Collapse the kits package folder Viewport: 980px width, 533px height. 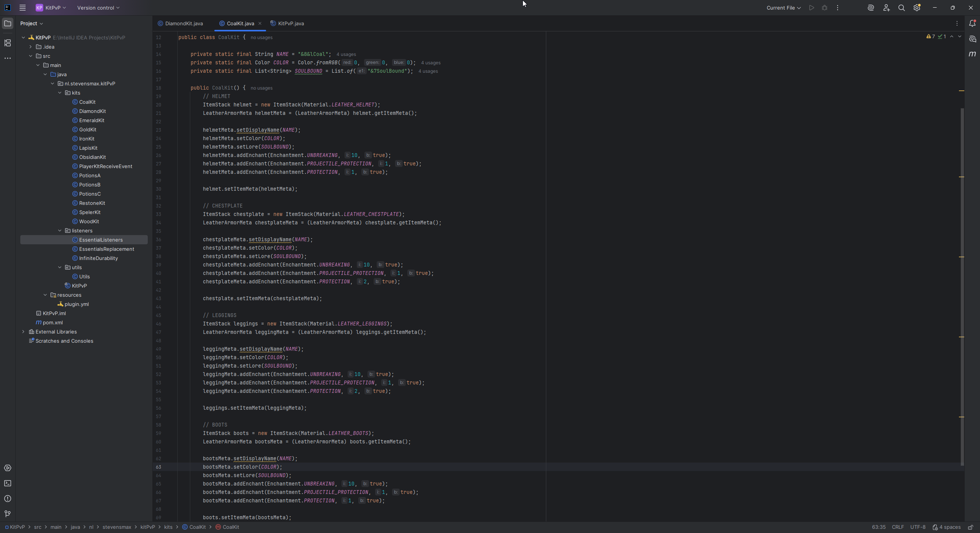coord(60,93)
